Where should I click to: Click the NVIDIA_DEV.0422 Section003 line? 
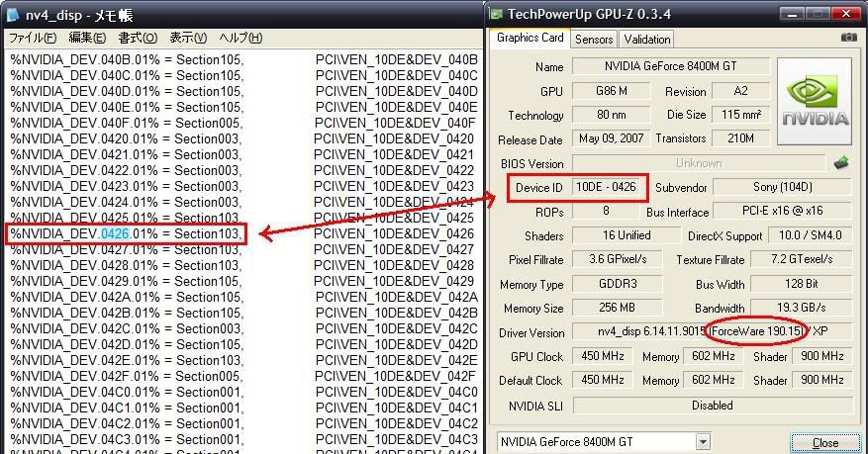[126, 170]
